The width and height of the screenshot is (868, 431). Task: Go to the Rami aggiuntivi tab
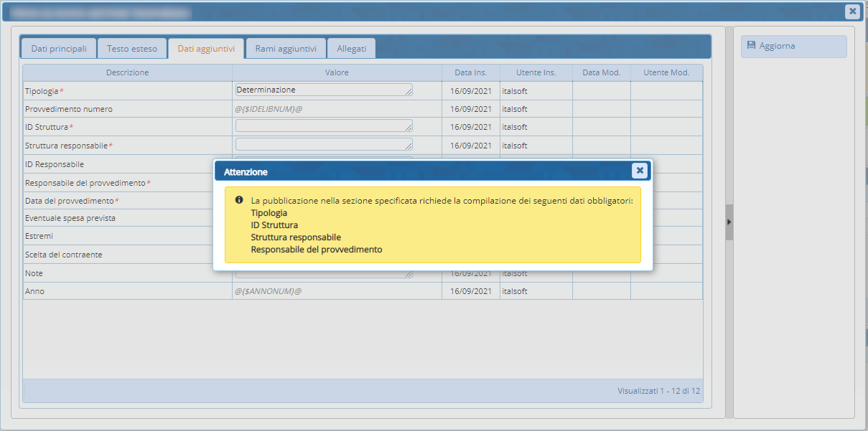click(x=286, y=49)
